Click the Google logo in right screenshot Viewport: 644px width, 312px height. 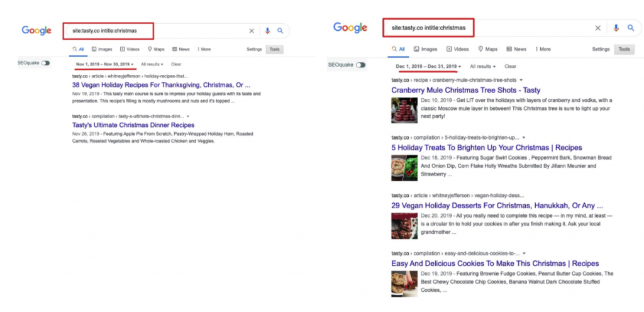point(350,28)
